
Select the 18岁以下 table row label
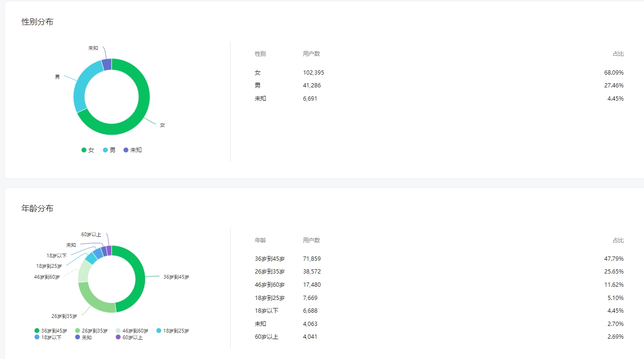coord(266,311)
